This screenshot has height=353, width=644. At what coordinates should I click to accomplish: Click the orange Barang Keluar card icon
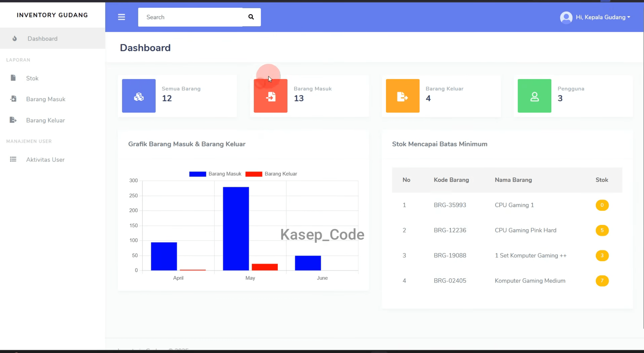tap(403, 96)
